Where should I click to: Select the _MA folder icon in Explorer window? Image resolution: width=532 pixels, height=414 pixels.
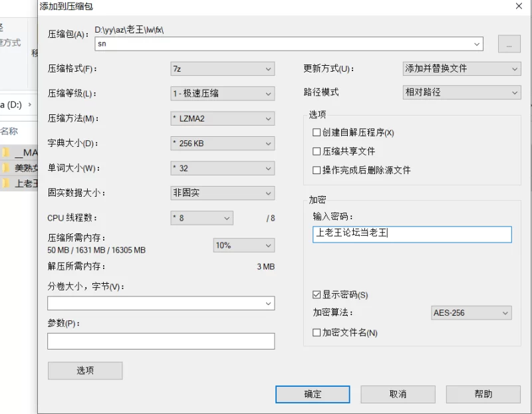(x=6, y=153)
